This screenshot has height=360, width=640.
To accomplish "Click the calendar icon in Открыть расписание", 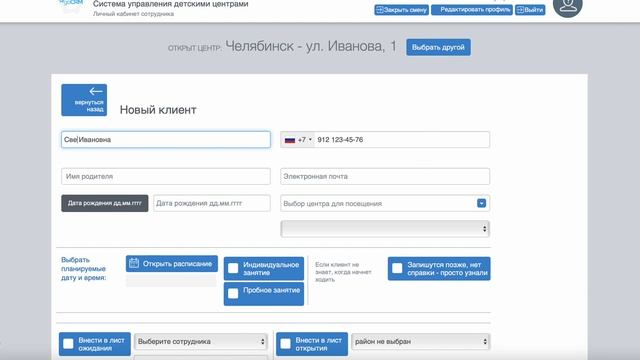I will [134, 264].
